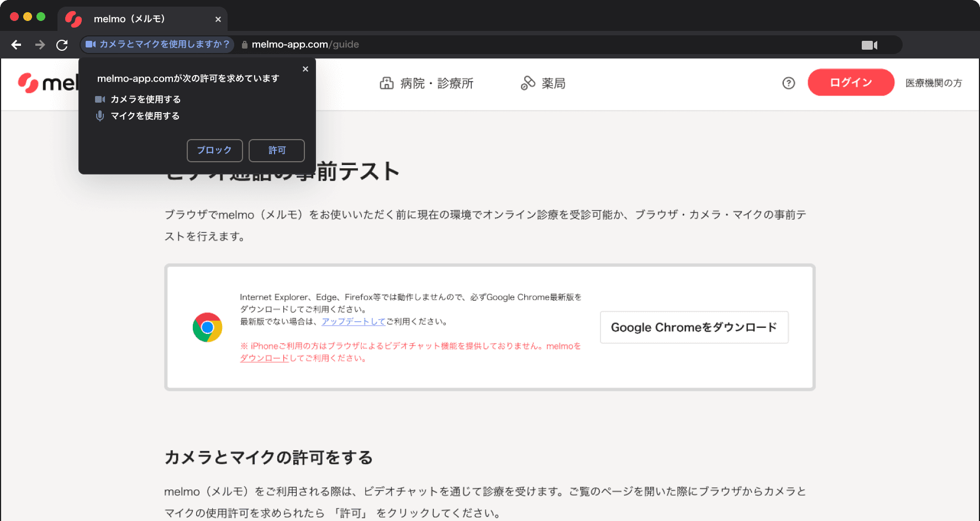Open the help question mark icon
The width and height of the screenshot is (980, 521).
pyautogui.click(x=789, y=83)
